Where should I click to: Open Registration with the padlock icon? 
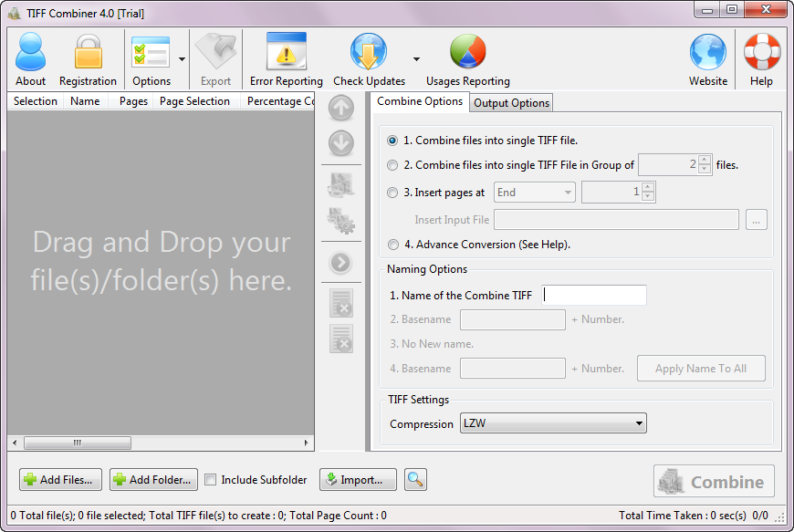[88, 58]
